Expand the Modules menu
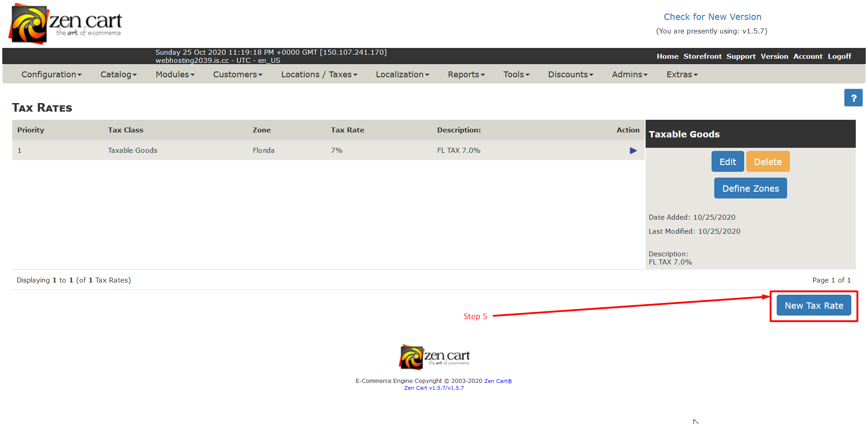Image resolution: width=868 pixels, height=424 pixels. pyautogui.click(x=175, y=75)
